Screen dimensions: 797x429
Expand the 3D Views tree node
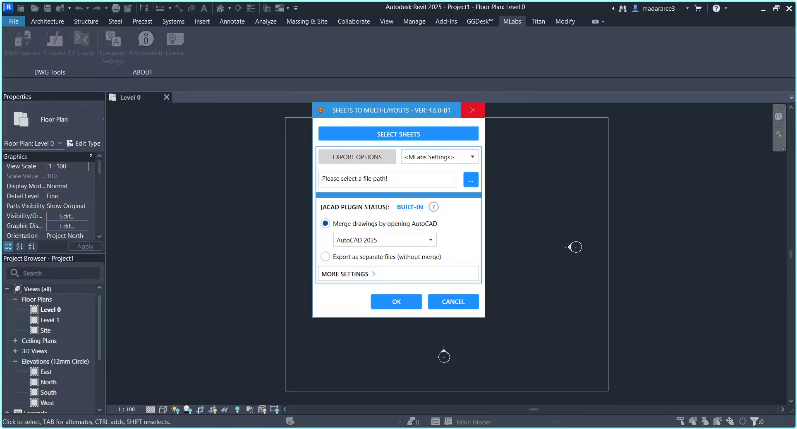pyautogui.click(x=15, y=351)
